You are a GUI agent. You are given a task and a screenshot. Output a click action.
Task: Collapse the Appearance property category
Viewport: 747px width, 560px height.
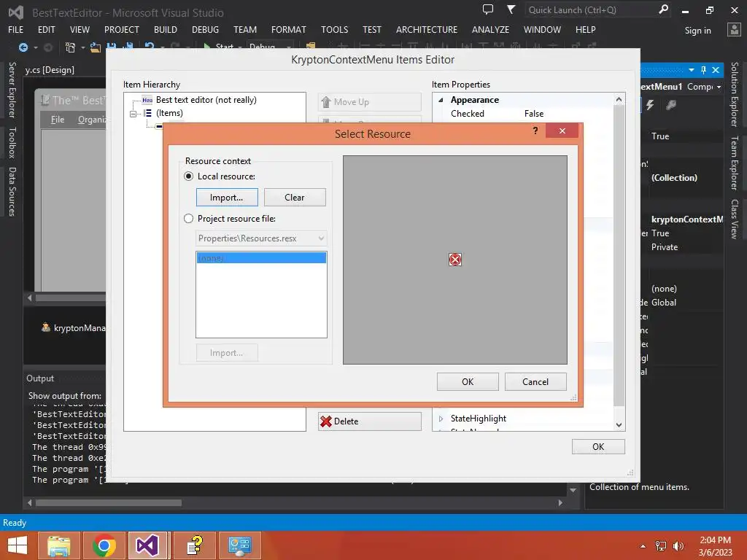[x=441, y=100]
